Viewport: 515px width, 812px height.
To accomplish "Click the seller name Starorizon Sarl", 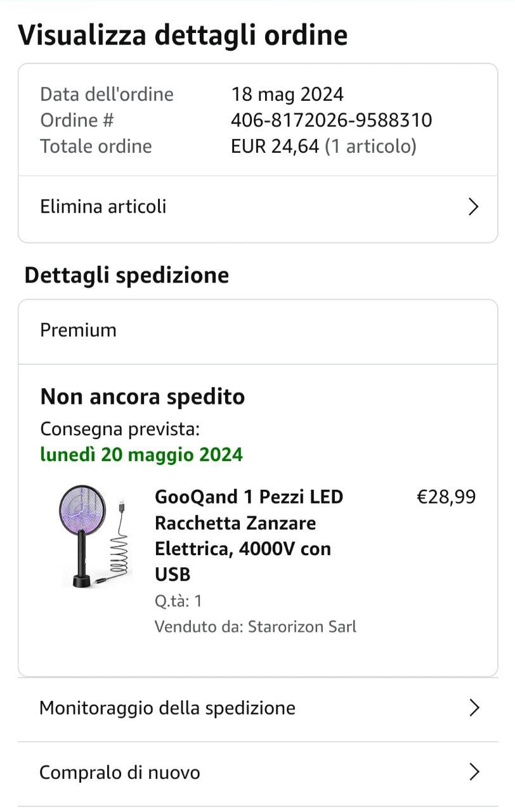I will pos(302,627).
